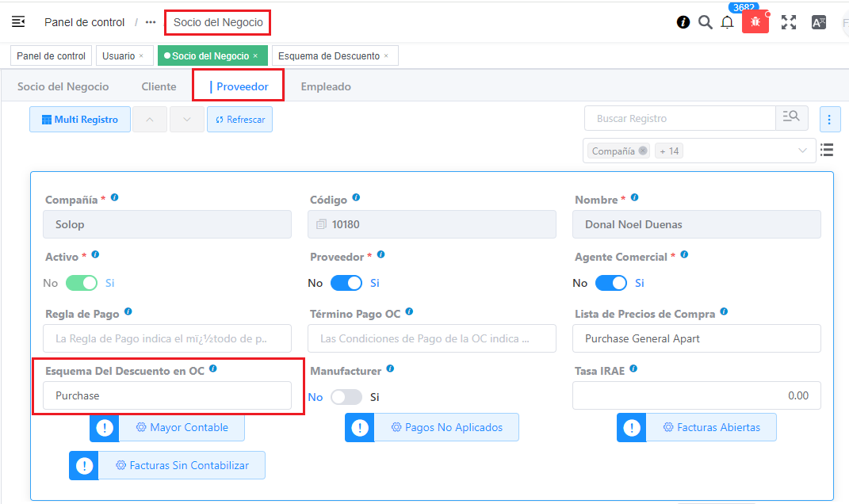The width and height of the screenshot is (849, 504).
Task: Open the hamburger navigation menu icon
Action: (x=18, y=22)
